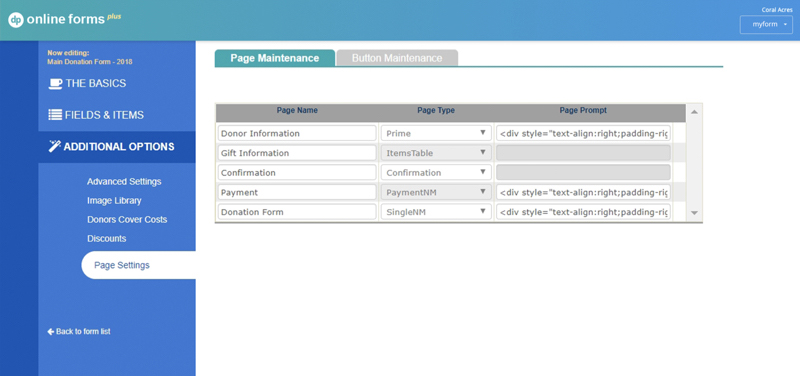Switch to the Button Maintenance tab
This screenshot has height=376, width=800.
pos(397,58)
